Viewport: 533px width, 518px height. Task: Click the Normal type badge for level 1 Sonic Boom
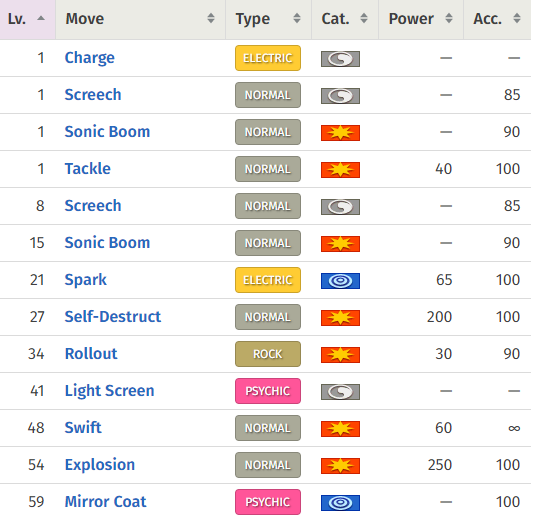click(x=268, y=132)
